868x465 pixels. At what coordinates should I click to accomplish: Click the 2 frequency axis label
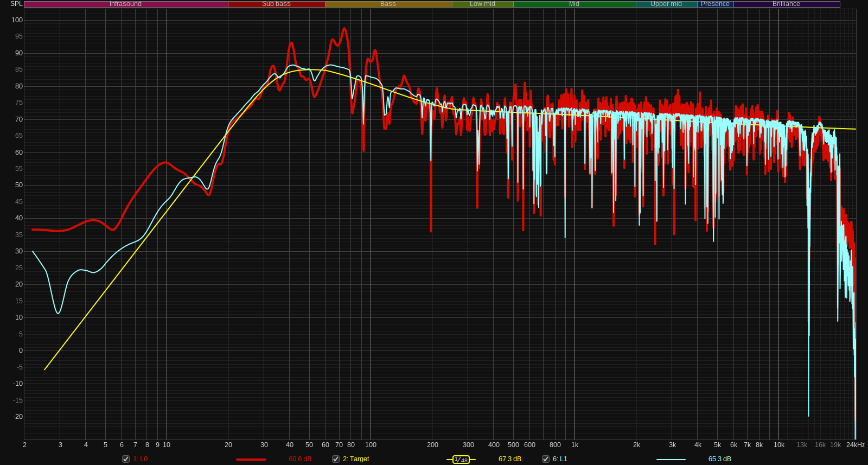point(24,445)
